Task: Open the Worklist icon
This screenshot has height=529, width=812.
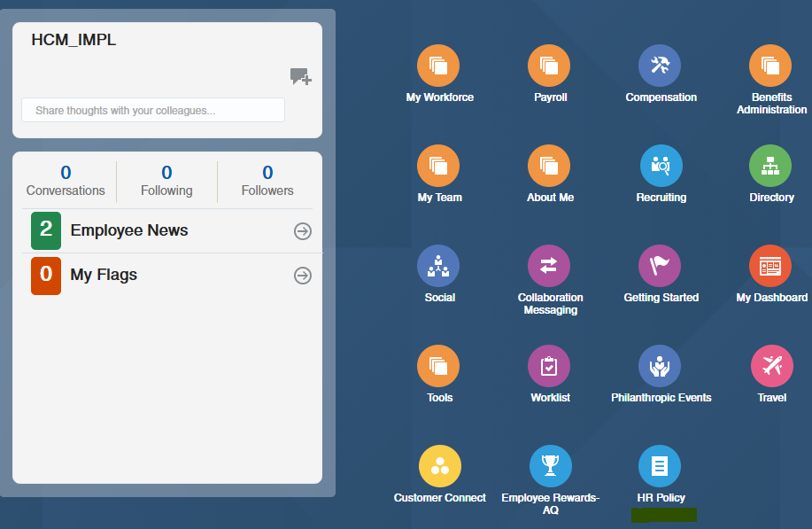Action: tap(550, 366)
